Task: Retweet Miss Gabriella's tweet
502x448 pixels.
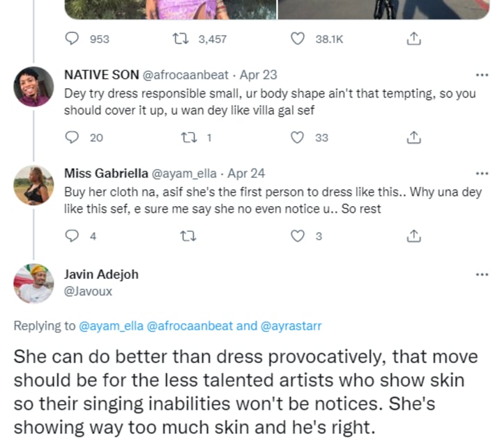Action: pos(188,236)
